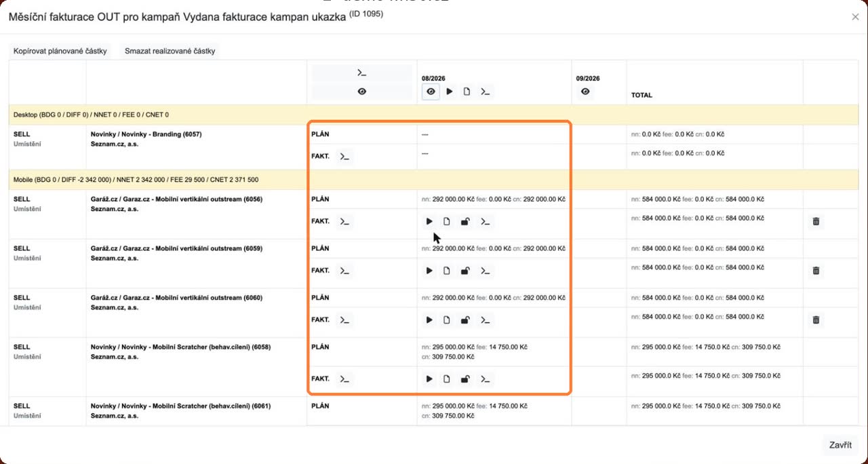The height and width of the screenshot is (464, 868).
Task: Click the terminal icon next to FAKT. in Branding row 6057
Action: (x=345, y=157)
